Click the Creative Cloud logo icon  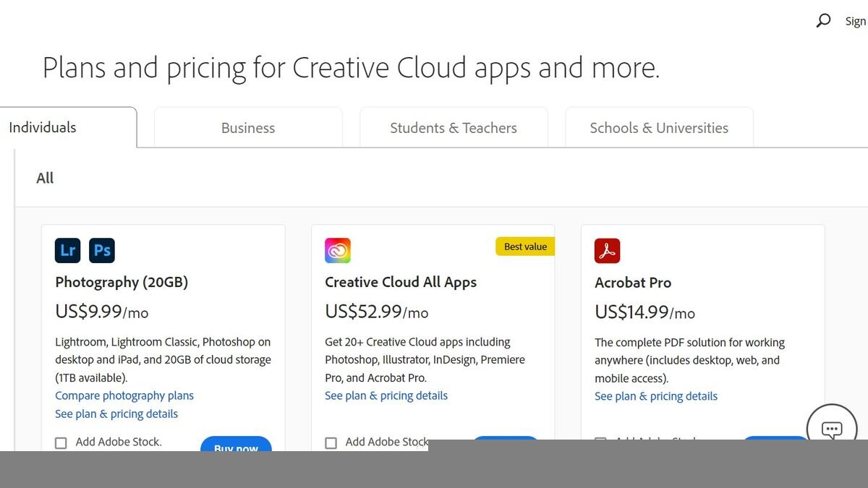[x=337, y=250]
